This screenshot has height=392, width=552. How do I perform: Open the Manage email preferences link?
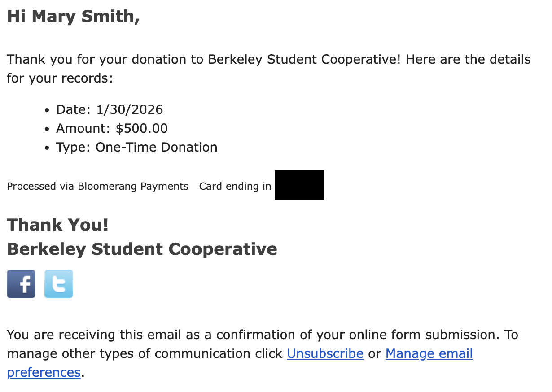pos(429,353)
